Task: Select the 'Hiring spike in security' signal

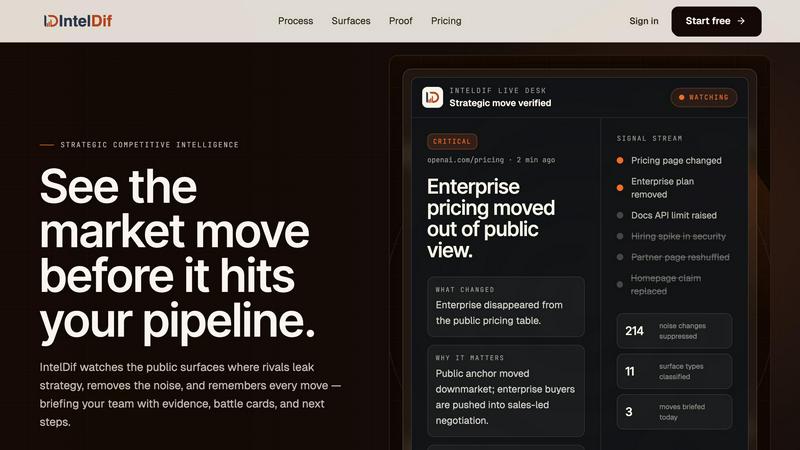Action: click(671, 236)
